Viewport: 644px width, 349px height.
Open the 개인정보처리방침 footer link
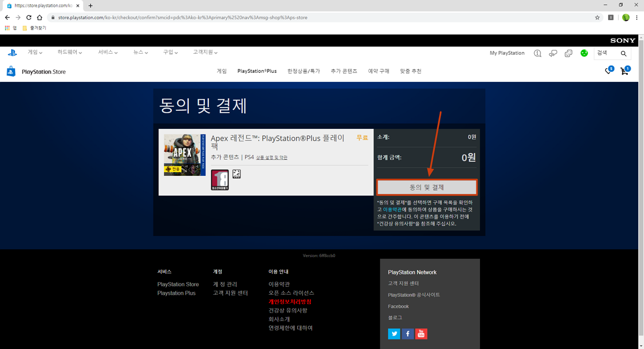coord(290,302)
